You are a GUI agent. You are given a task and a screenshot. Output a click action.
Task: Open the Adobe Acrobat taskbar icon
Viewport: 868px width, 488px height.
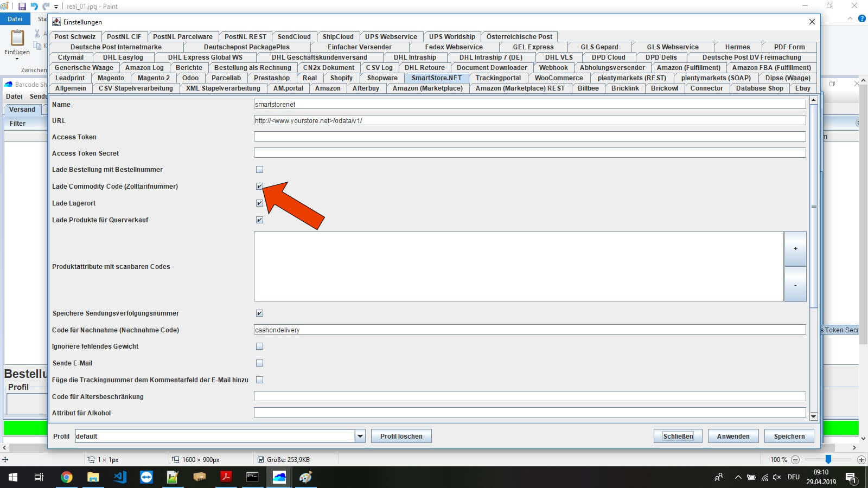[226, 477]
